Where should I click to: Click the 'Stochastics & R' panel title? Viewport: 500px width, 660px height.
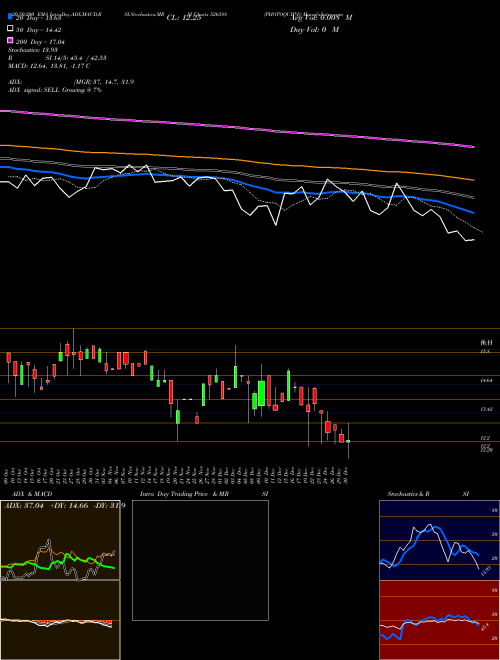(x=408, y=494)
